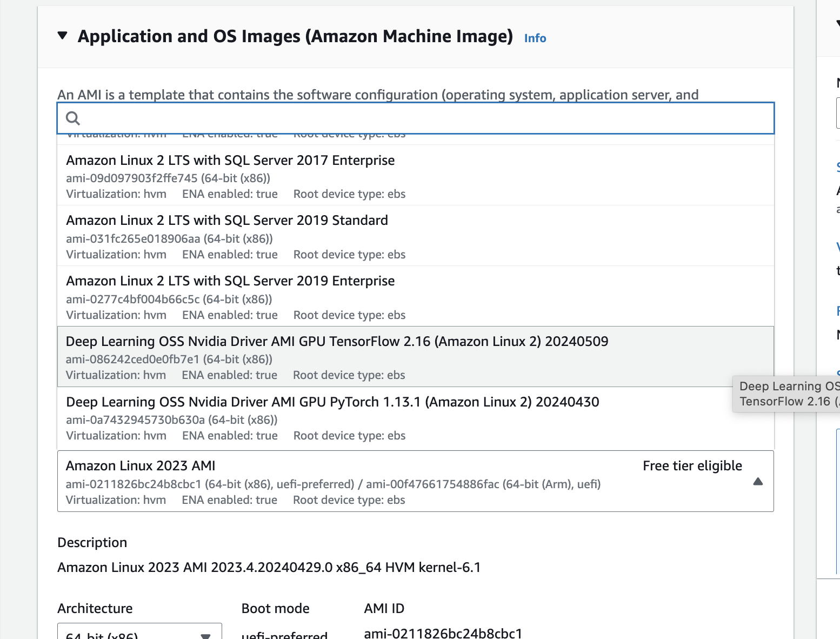Collapse the Application and OS Images section

pyautogui.click(x=63, y=36)
